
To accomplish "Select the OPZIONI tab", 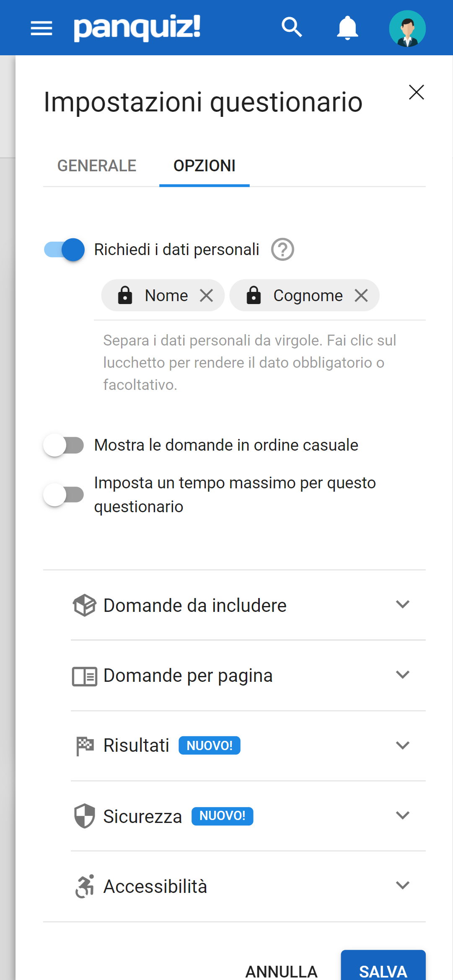I will (x=204, y=166).
